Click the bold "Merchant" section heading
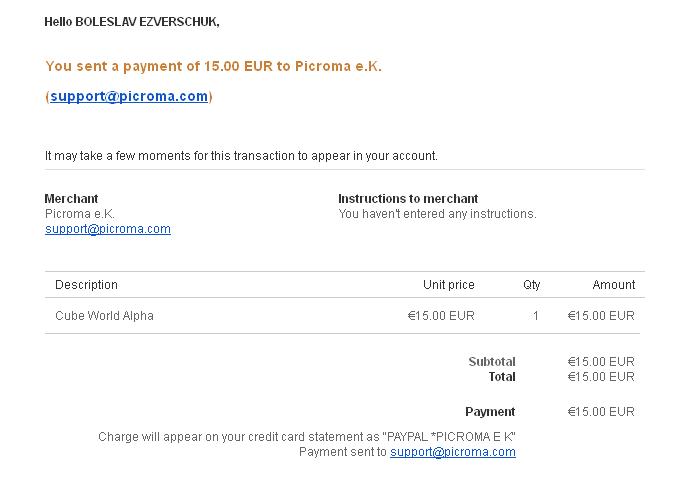Image resolution: width=674 pixels, height=483 pixels. pyautogui.click(x=72, y=199)
